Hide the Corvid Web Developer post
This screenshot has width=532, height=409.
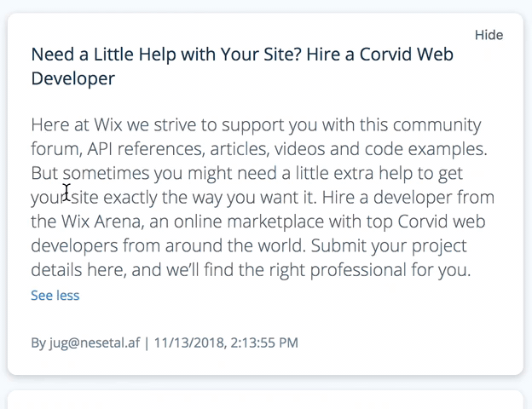tap(489, 35)
